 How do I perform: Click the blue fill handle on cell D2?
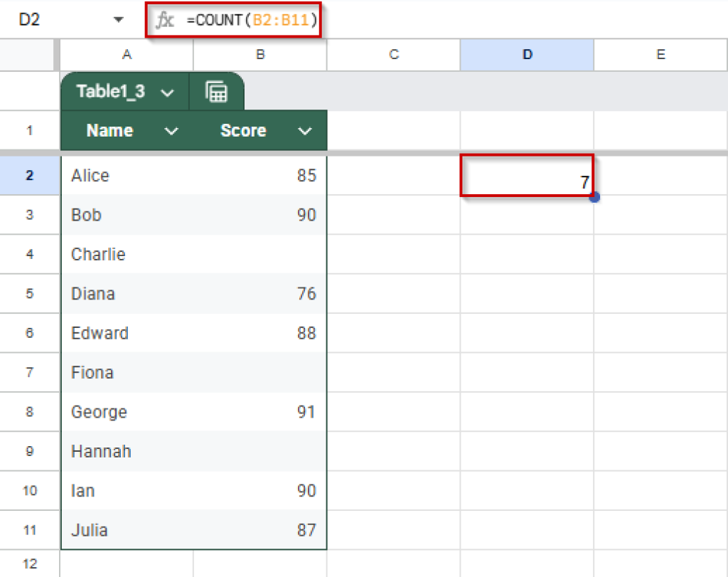pyautogui.click(x=594, y=197)
